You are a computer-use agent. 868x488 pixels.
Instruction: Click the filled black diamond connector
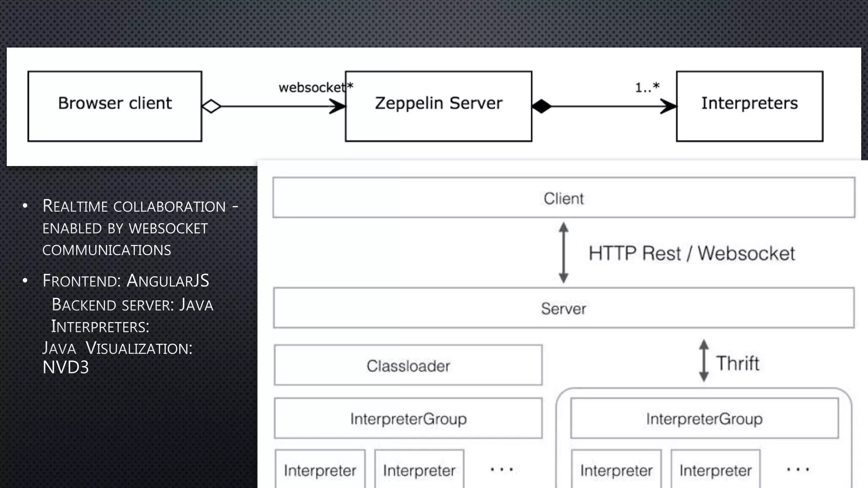coord(542,106)
